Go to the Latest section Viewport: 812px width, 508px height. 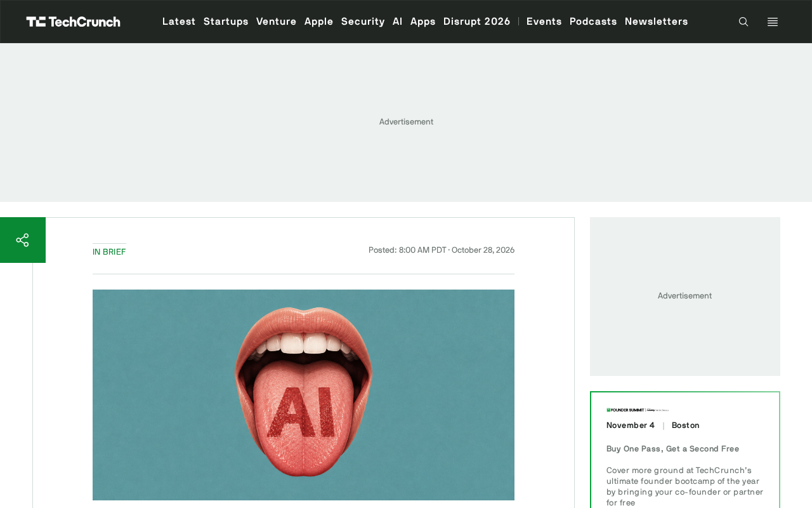(x=179, y=22)
